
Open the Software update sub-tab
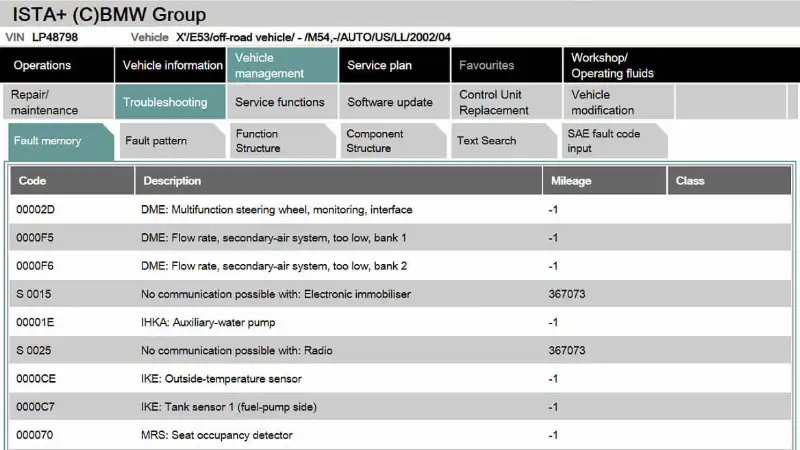point(394,102)
